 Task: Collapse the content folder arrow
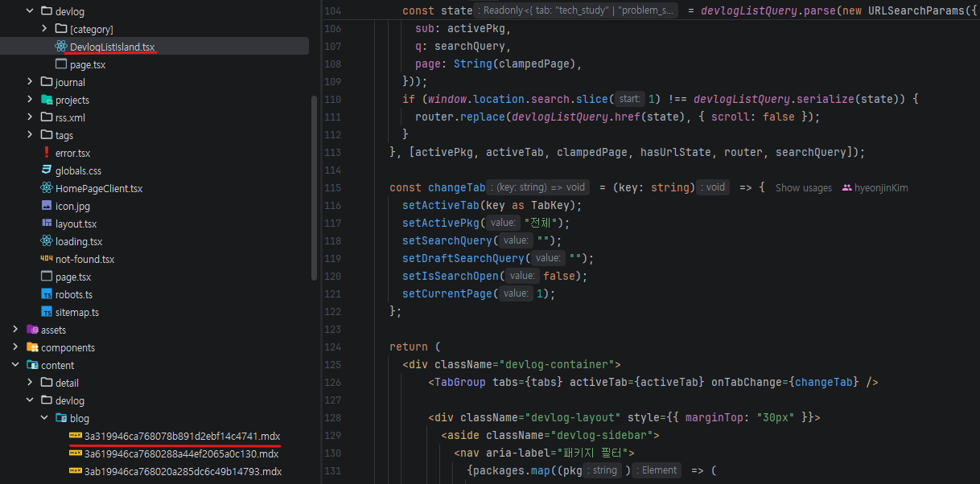pos(15,365)
